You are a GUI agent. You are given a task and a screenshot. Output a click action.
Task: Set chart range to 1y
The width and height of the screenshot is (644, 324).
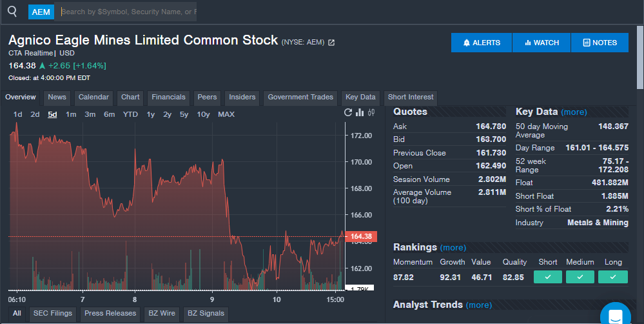pos(151,114)
